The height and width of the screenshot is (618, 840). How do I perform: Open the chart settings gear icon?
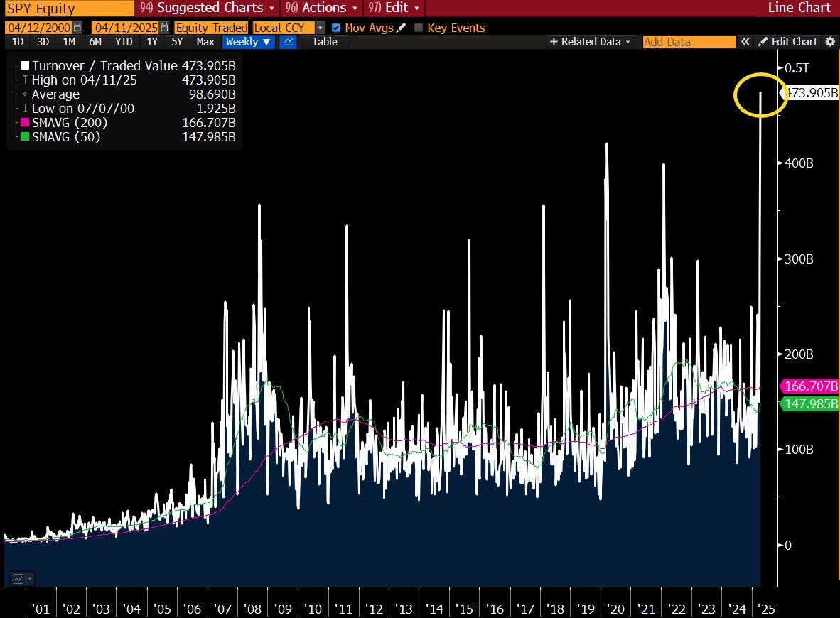pyautogui.click(x=830, y=42)
